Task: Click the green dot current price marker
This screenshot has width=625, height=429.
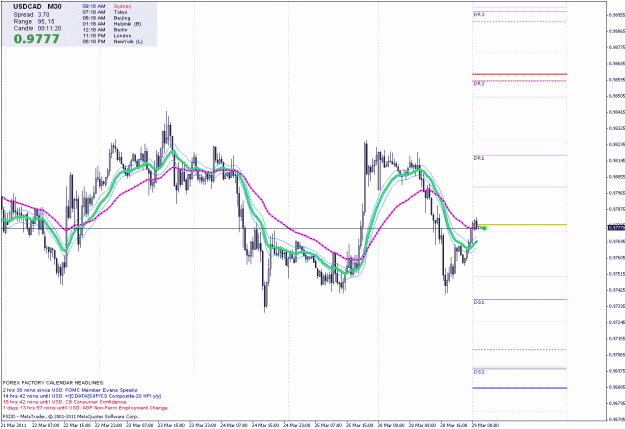Action: 484,228
